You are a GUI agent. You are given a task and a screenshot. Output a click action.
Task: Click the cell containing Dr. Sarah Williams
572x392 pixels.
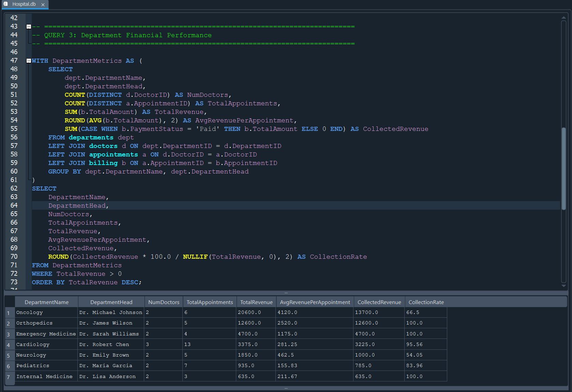[x=109, y=334]
